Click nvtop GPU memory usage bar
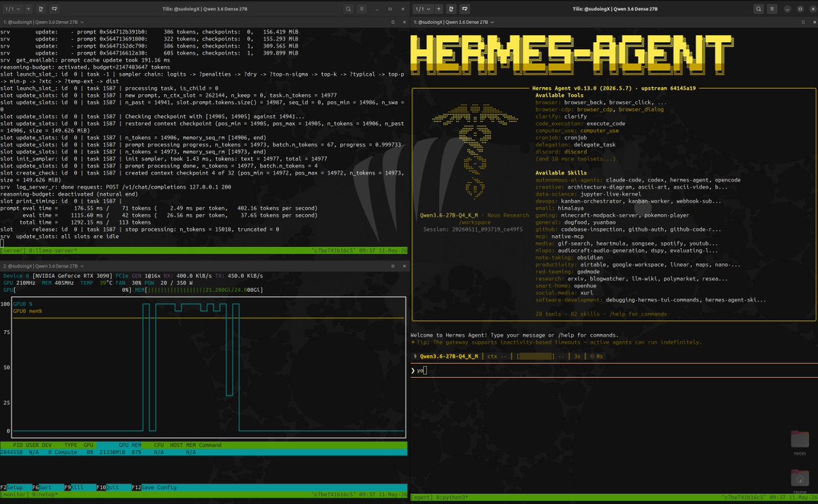The image size is (818, 504). pyautogui.click(x=199, y=290)
